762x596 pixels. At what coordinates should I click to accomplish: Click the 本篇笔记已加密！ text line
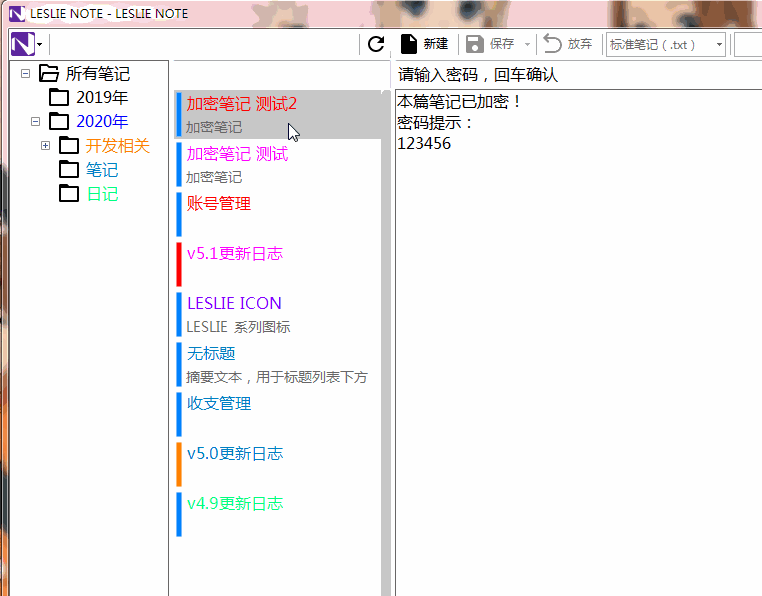click(x=459, y=102)
